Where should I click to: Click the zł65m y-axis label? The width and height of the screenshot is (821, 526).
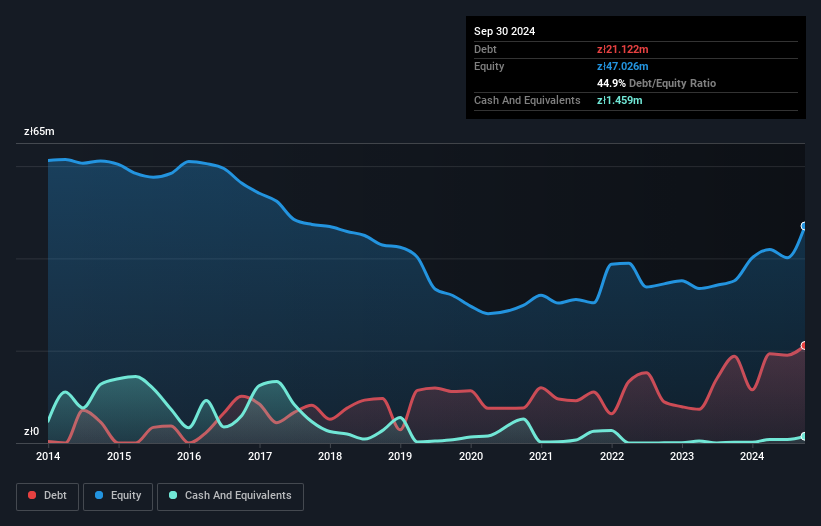point(39,131)
